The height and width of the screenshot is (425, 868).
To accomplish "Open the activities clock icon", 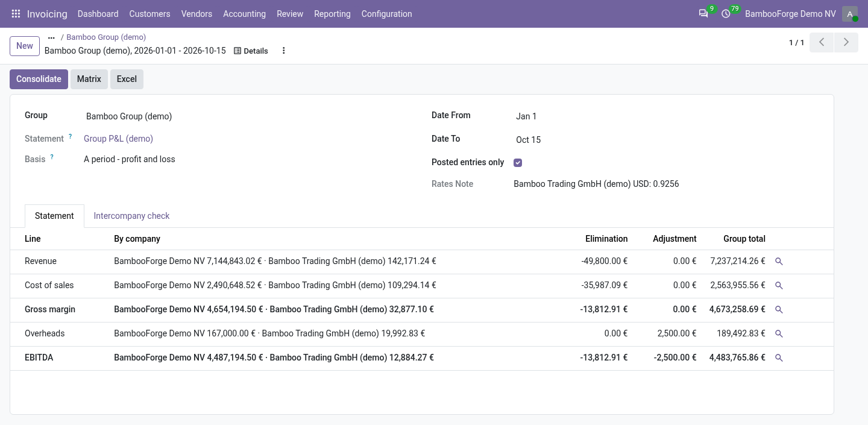I will tap(726, 14).
